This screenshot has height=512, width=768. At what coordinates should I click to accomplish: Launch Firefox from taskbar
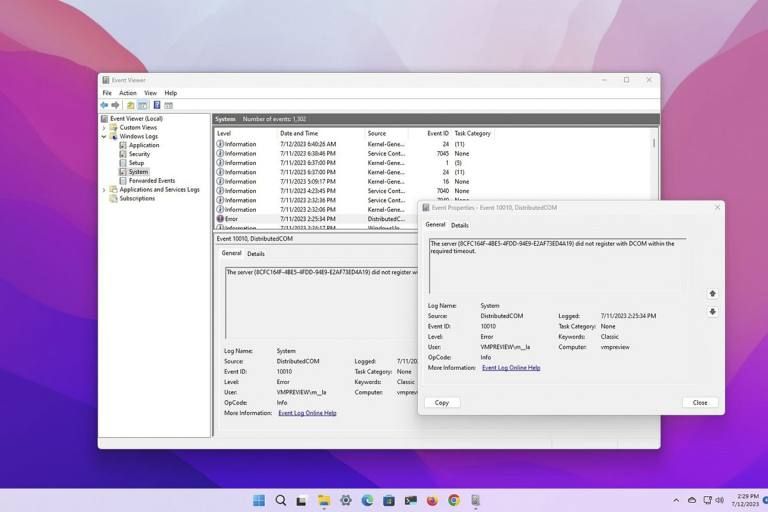[432, 500]
